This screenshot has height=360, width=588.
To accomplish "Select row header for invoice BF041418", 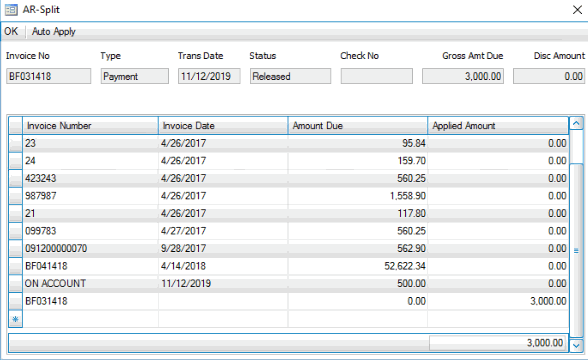I will 15,266.
